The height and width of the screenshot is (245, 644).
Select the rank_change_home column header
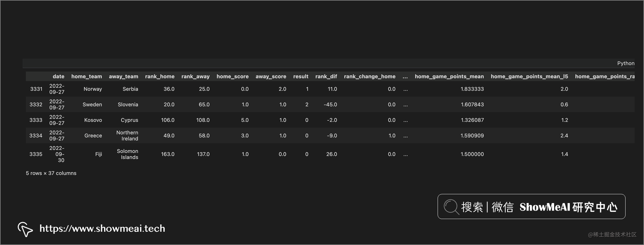tap(370, 76)
